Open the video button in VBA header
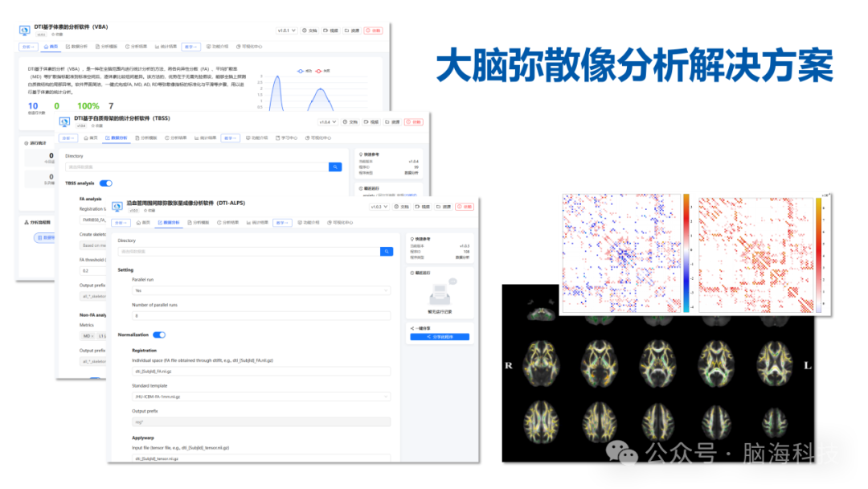Image resolution: width=868 pixels, height=489 pixels. (331, 31)
